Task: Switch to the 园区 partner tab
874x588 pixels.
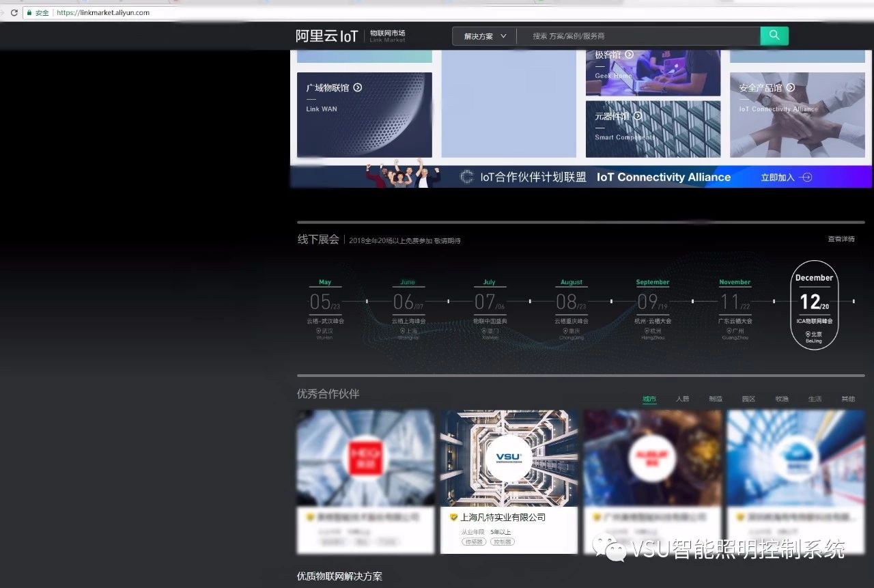Action: pyautogui.click(x=748, y=399)
